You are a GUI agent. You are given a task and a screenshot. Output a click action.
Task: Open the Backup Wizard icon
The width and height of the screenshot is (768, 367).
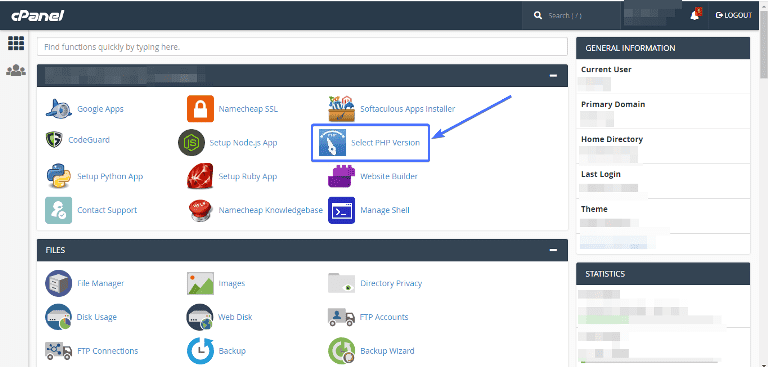[x=341, y=351]
